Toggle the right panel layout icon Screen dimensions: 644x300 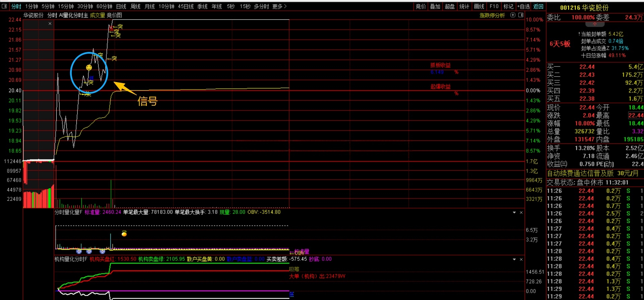(x=521, y=15)
